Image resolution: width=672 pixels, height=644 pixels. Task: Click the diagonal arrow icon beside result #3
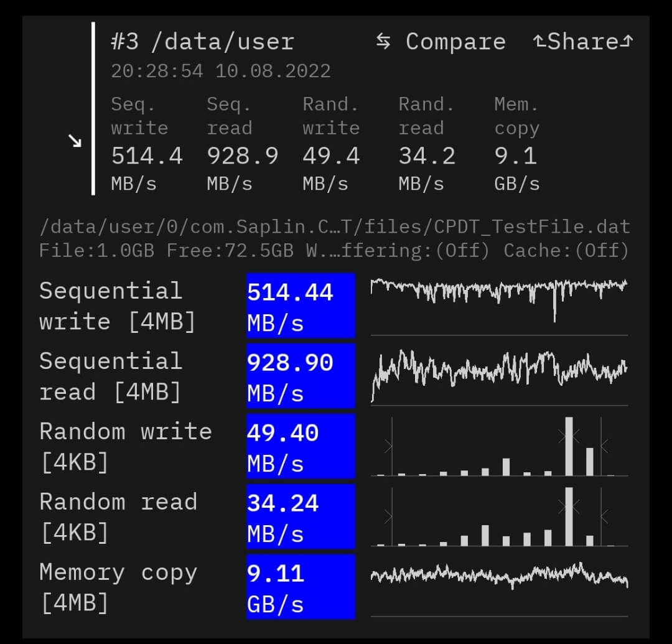tap(75, 141)
